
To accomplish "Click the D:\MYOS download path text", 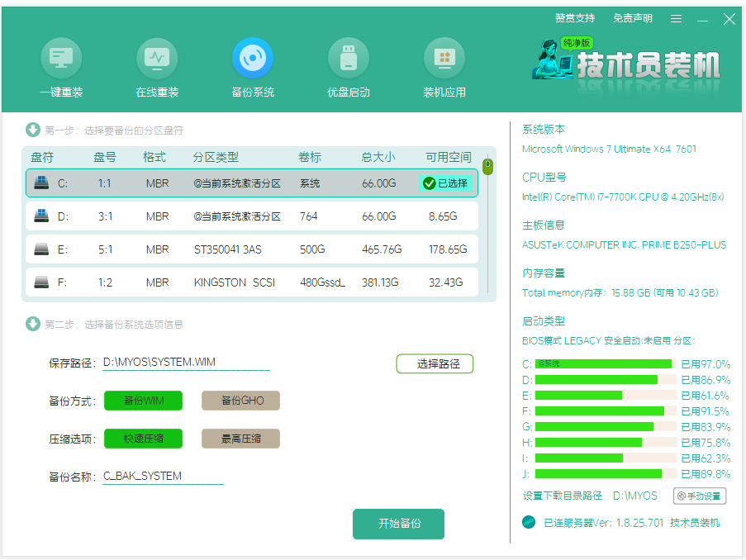I will pos(635,496).
